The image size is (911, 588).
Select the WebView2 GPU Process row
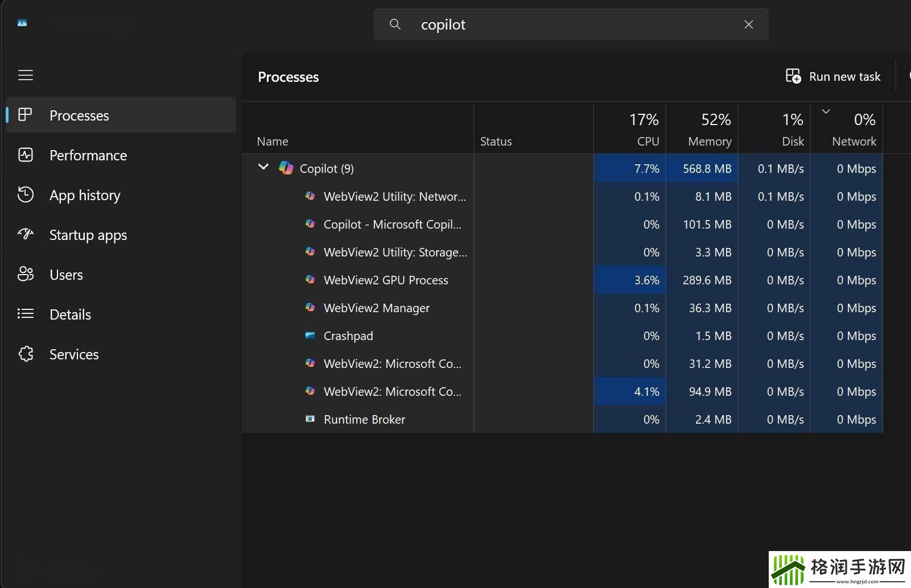click(386, 280)
